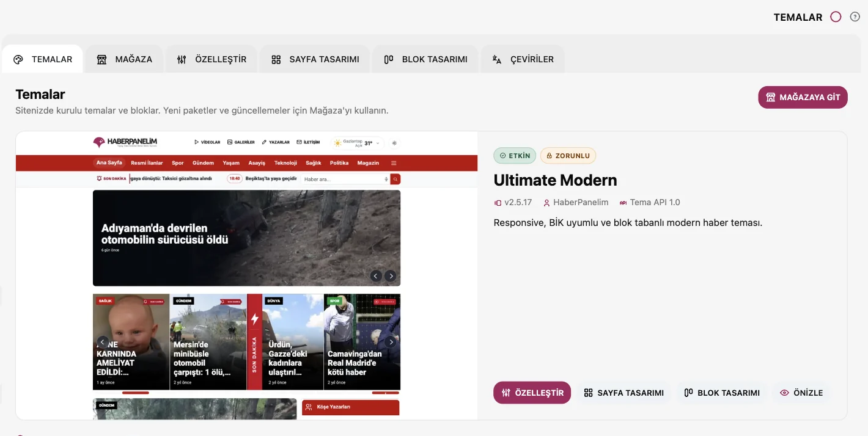
Task: Open the weather dropdown showing 31°
Action: coord(358,143)
